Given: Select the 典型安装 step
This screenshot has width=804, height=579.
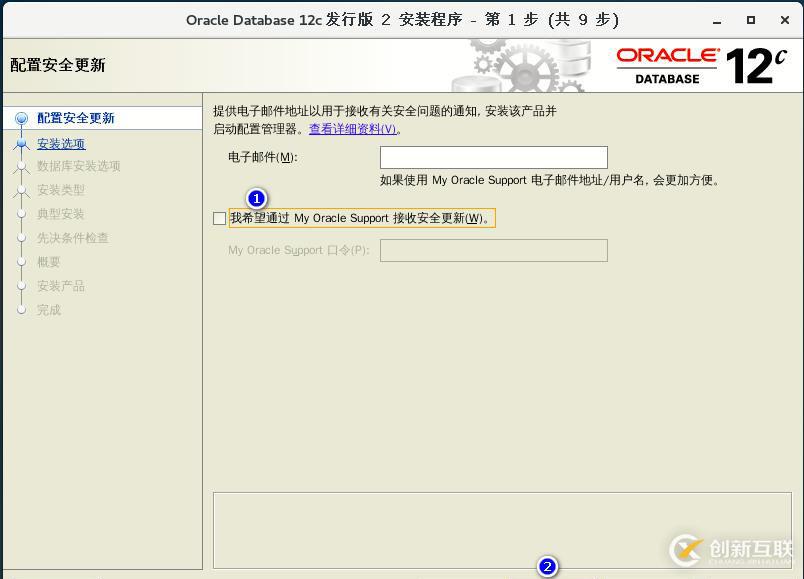Looking at the screenshot, I should pyautogui.click(x=60, y=214).
